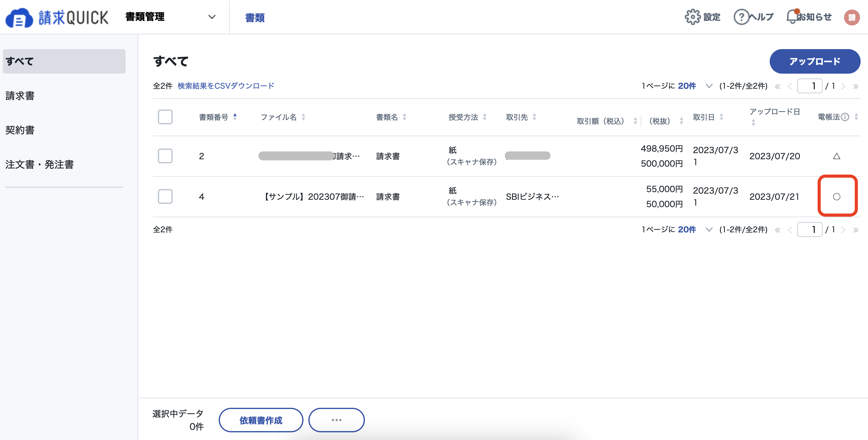
Task: Sort by (税抜) amount column
Action: click(x=681, y=121)
